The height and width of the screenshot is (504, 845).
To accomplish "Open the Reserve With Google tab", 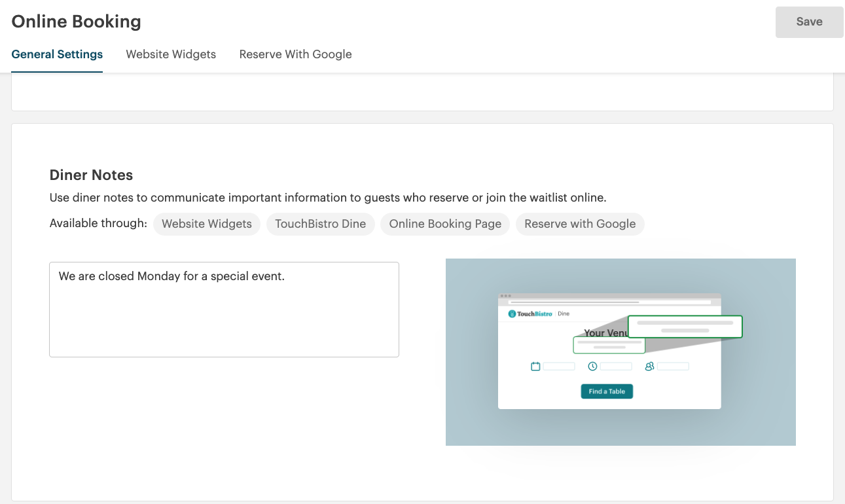I will (295, 54).
